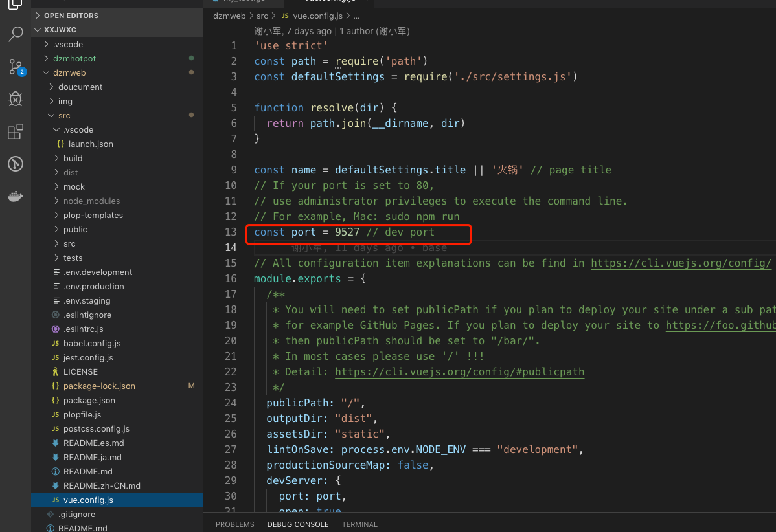Open the #publicpath documentation link
This screenshot has height=532, width=776.
pos(460,371)
